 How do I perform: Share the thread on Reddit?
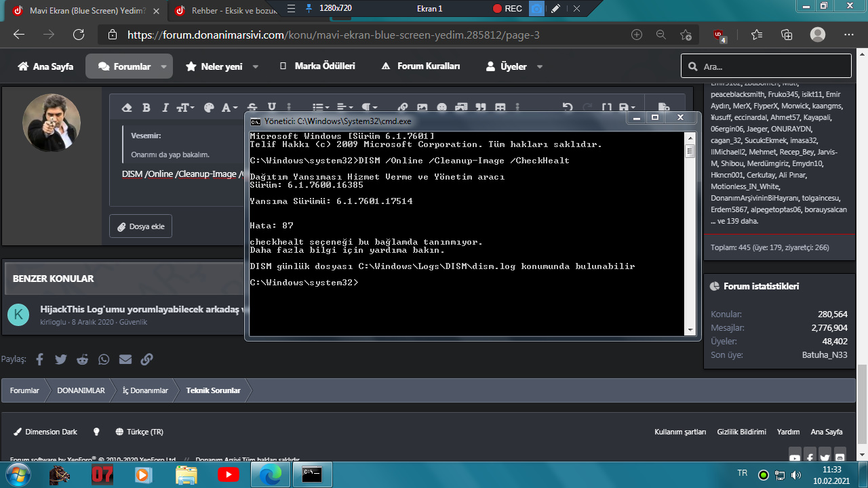(82, 359)
